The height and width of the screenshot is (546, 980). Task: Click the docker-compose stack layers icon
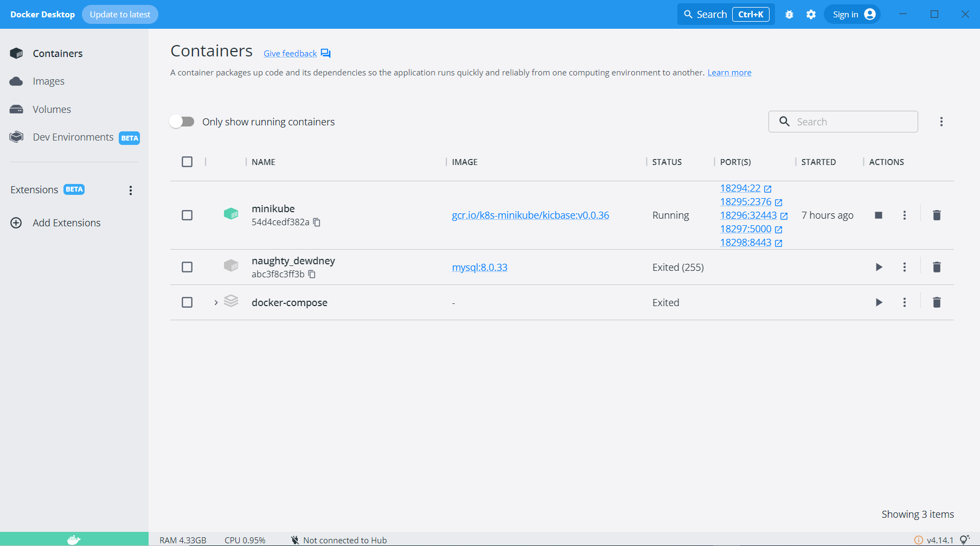point(231,301)
